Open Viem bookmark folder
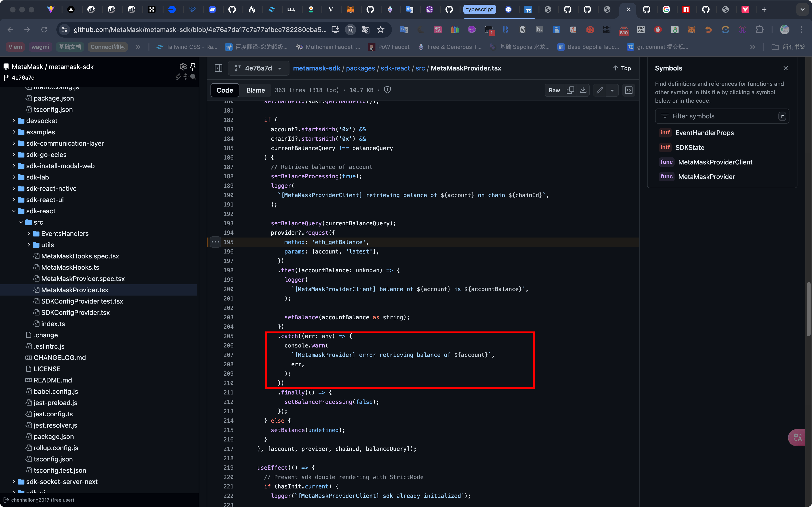This screenshot has height=507, width=812. (x=15, y=47)
